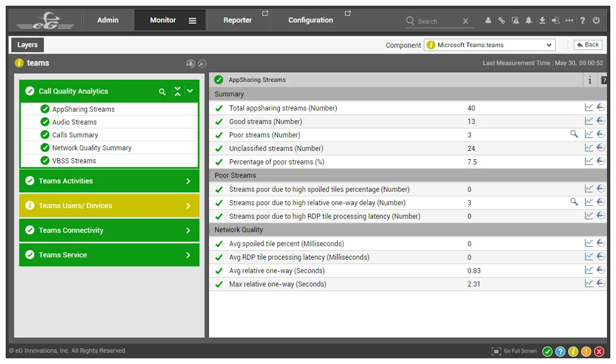
Task: Open history clock for Max relative one-way
Action: [x=601, y=283]
